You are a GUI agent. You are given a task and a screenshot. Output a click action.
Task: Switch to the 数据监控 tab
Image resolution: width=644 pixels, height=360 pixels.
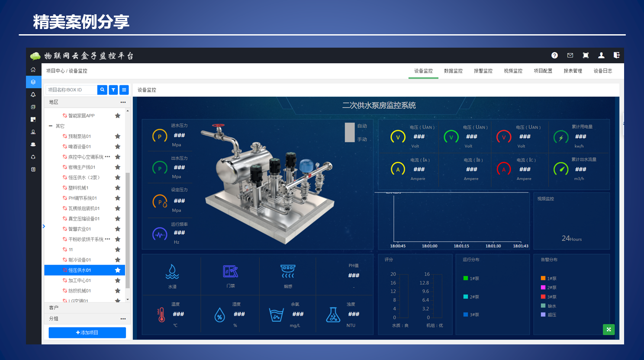pos(453,71)
